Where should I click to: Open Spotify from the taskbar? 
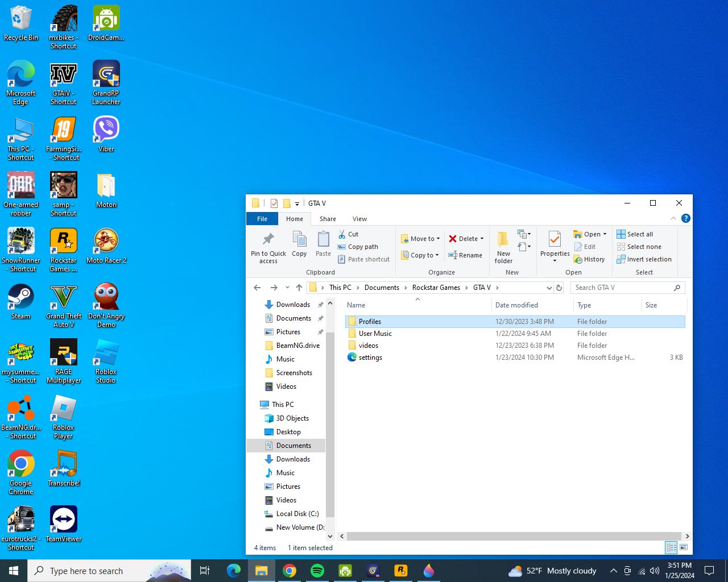(317, 571)
